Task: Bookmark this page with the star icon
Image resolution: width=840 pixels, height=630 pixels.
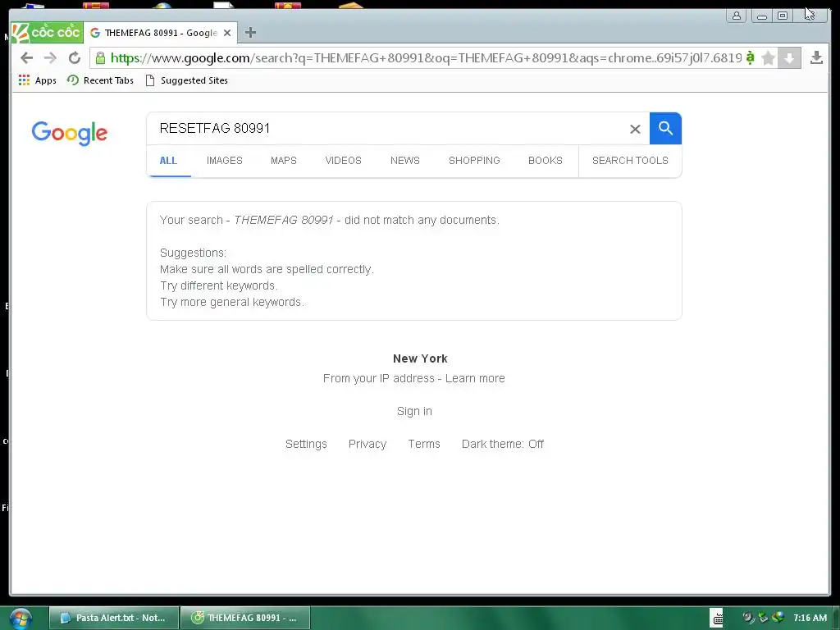Action: click(768, 58)
